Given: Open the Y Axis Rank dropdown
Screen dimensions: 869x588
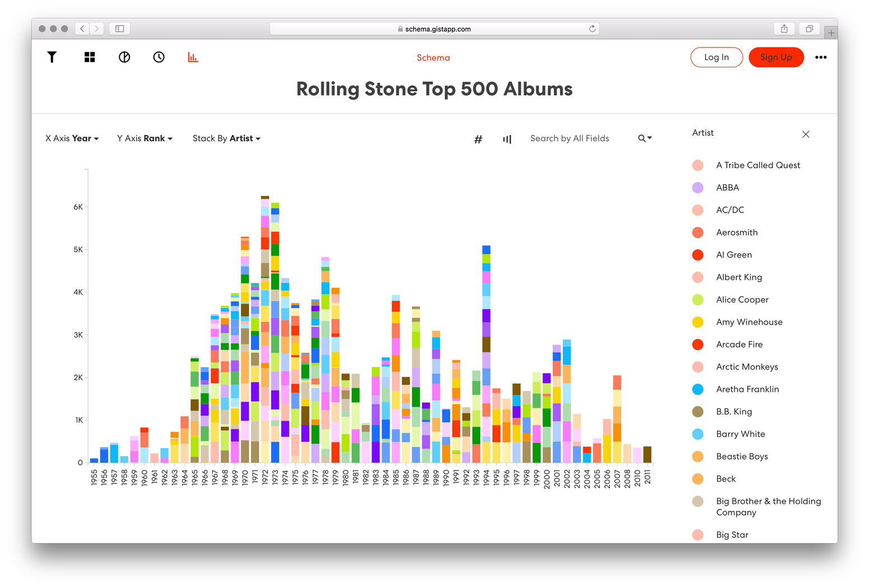Looking at the screenshot, I should (144, 138).
